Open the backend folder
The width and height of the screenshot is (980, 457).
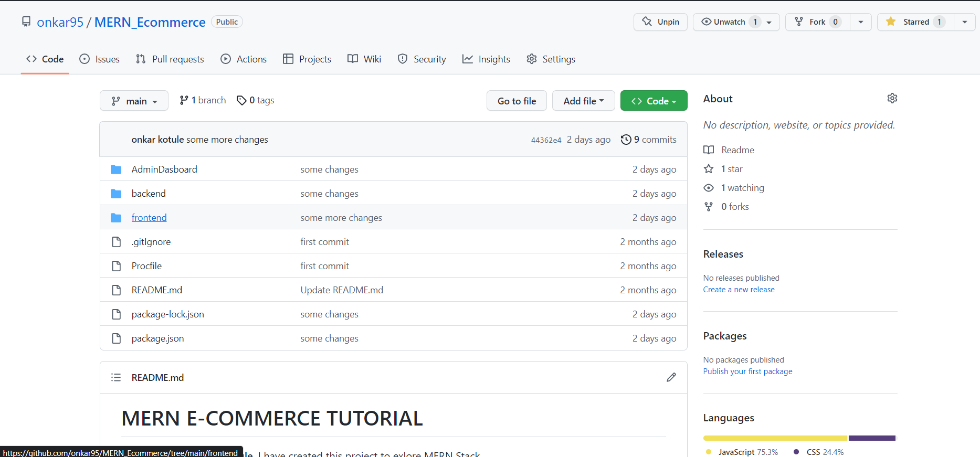149,194
